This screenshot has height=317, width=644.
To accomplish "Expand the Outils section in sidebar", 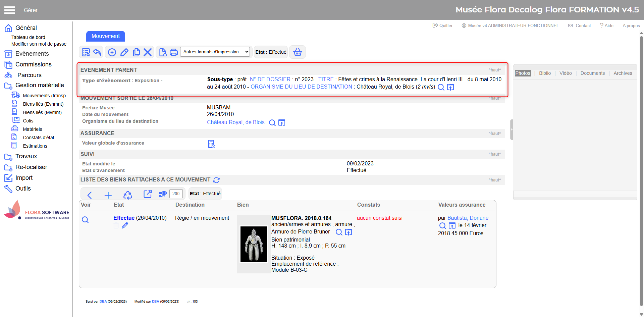I will tap(23, 189).
